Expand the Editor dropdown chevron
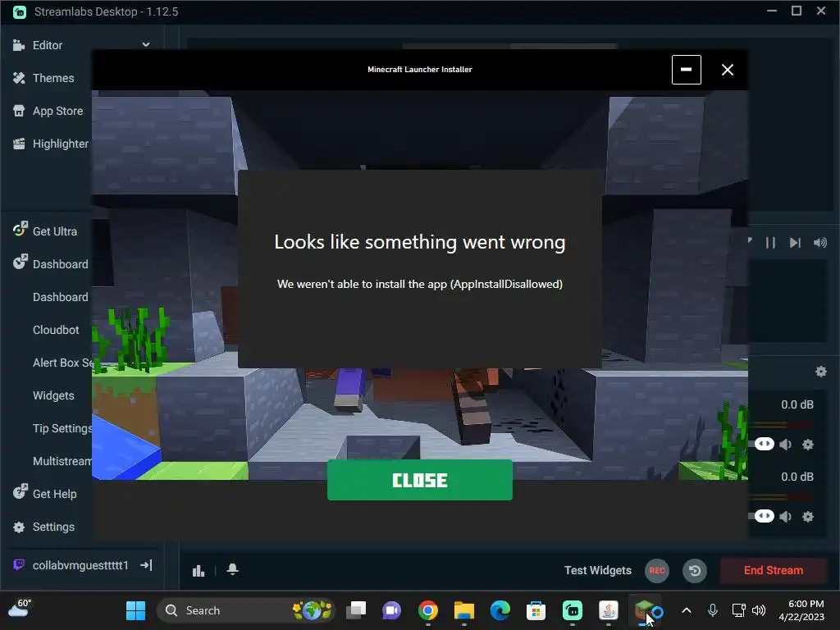840x630 pixels. [x=146, y=45]
